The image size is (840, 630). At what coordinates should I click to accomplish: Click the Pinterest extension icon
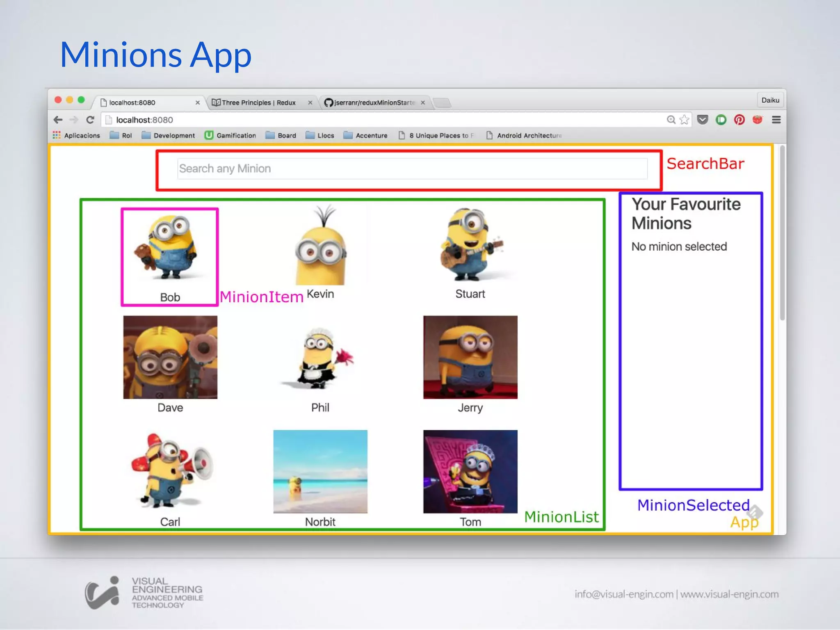click(739, 120)
